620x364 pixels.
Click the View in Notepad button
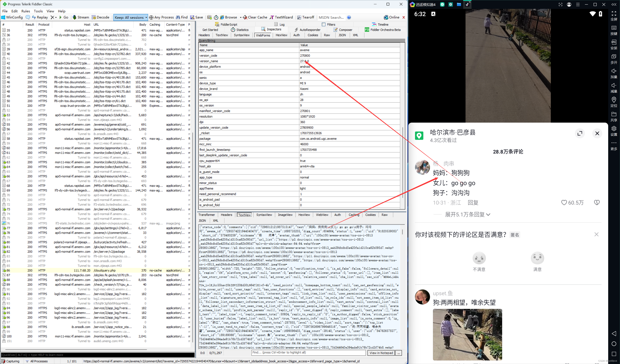pos(381,353)
